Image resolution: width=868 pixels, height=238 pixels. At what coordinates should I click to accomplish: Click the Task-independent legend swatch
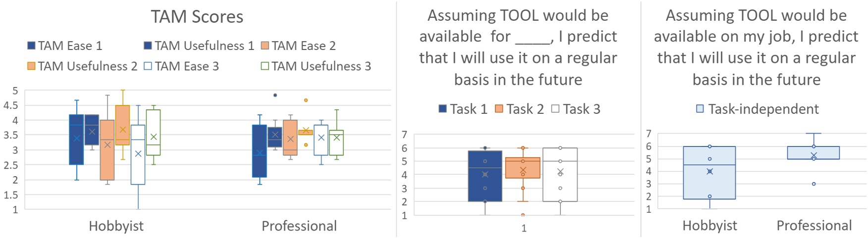[x=700, y=109]
